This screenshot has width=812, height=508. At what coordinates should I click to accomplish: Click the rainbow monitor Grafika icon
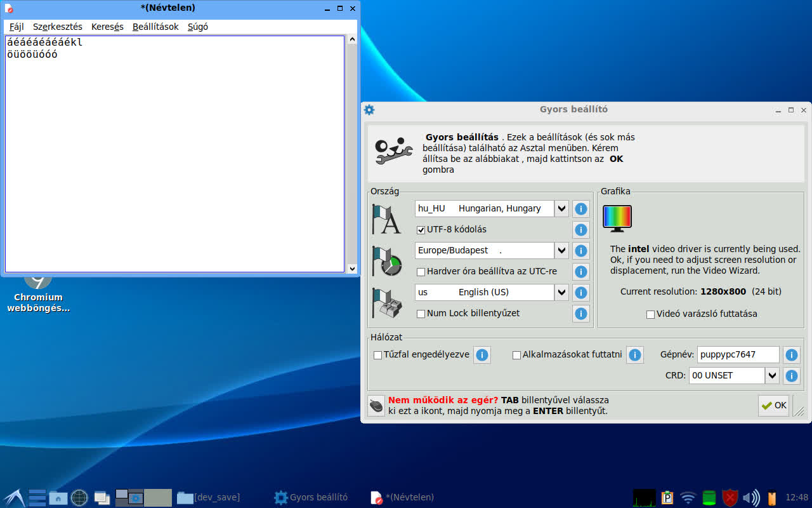click(617, 218)
